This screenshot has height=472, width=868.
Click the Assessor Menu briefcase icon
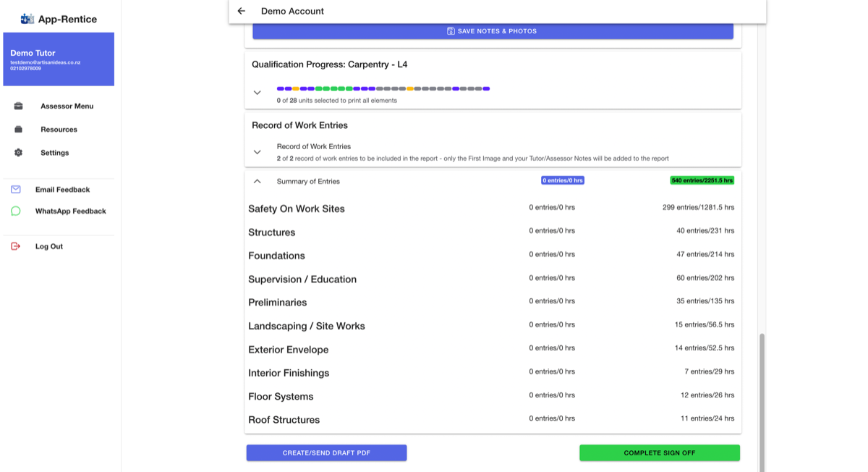click(x=19, y=106)
